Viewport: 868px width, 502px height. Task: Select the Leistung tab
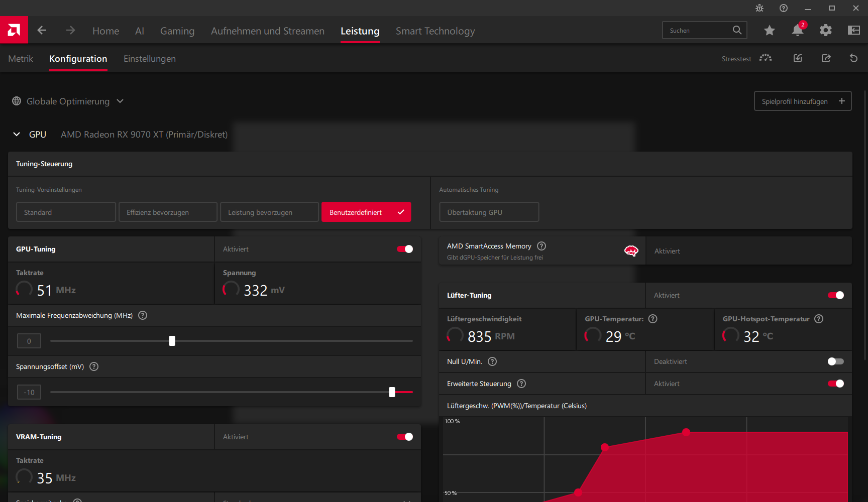[360, 31]
